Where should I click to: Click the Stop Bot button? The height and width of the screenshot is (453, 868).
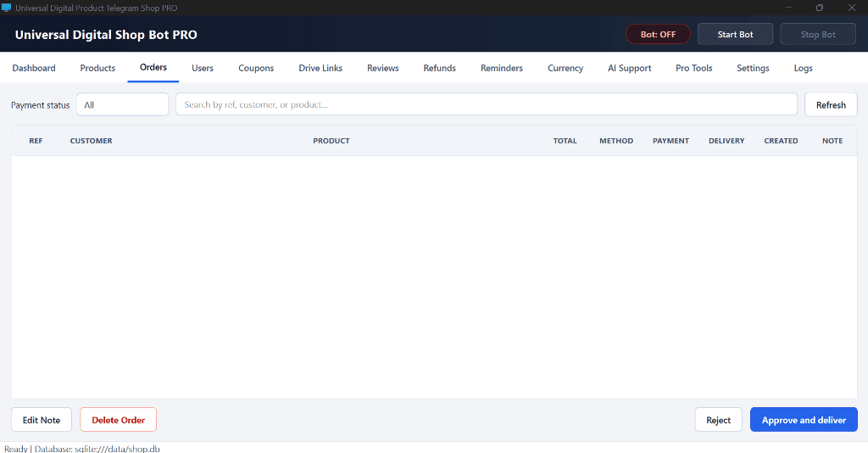tap(818, 34)
